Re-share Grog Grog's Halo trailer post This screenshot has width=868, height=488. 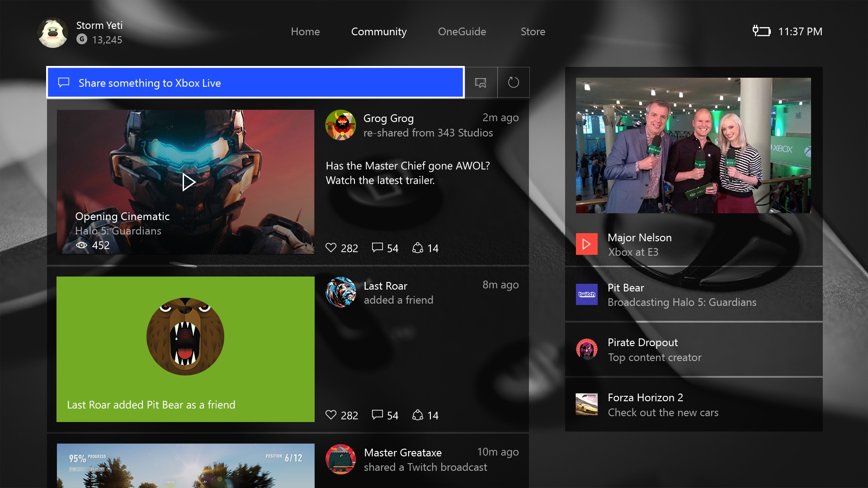click(x=418, y=248)
